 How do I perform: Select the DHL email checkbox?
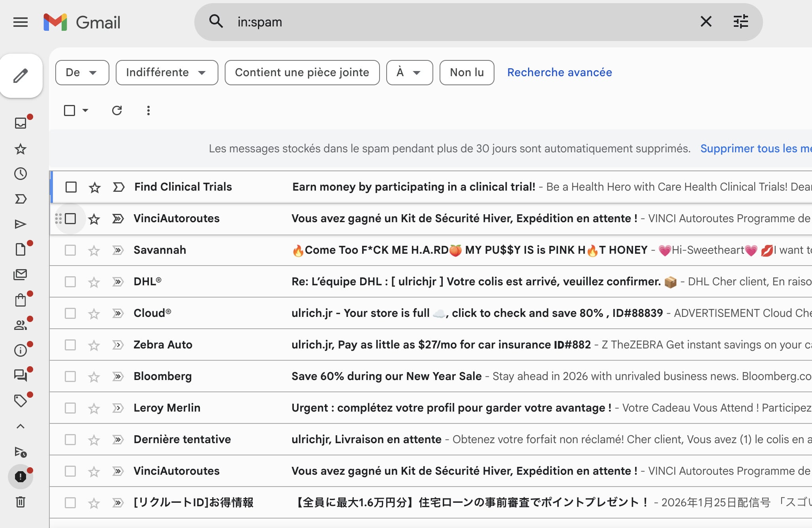70,282
